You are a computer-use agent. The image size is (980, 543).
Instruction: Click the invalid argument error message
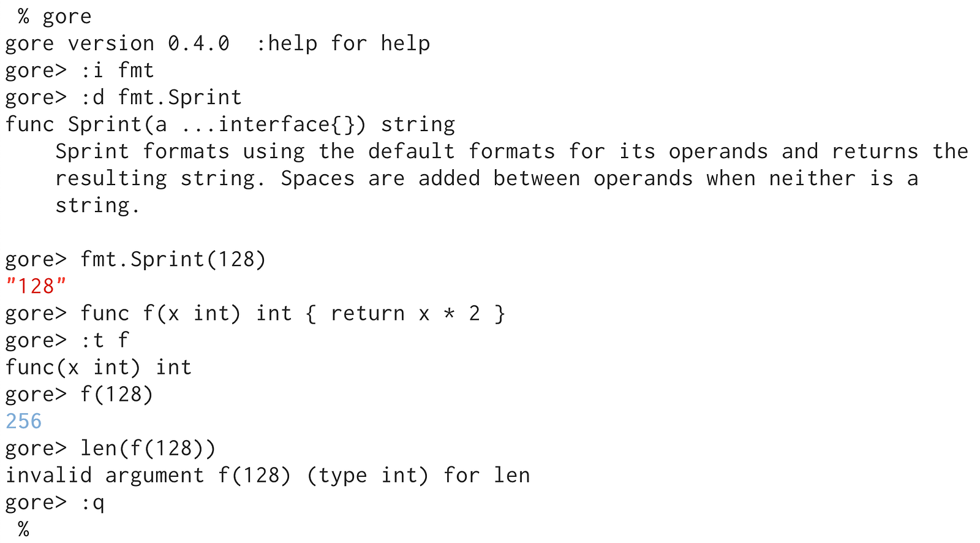coord(268,475)
